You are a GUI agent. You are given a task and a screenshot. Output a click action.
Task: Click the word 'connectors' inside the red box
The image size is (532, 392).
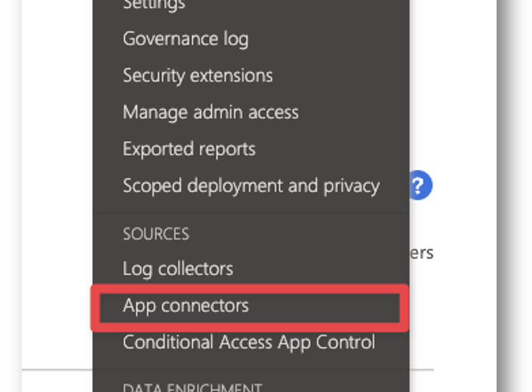[x=205, y=306]
